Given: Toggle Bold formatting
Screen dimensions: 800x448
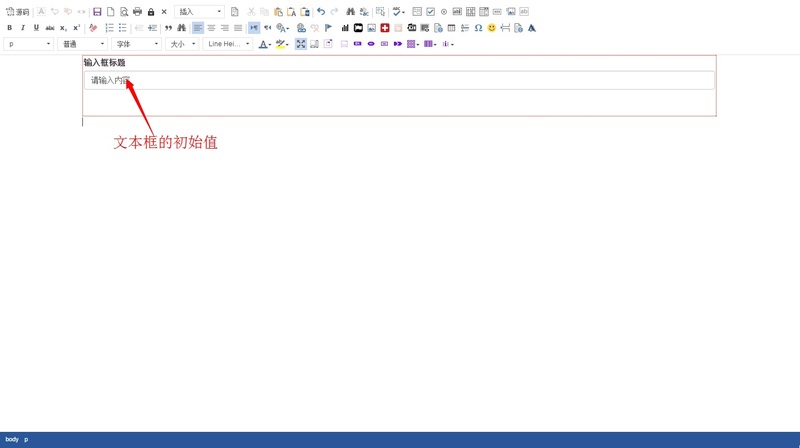Looking at the screenshot, I should [x=10, y=28].
